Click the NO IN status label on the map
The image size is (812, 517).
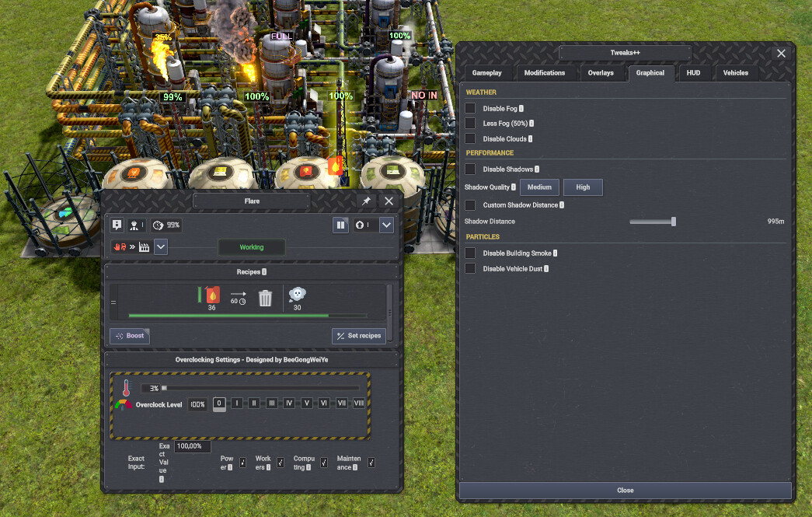(424, 96)
